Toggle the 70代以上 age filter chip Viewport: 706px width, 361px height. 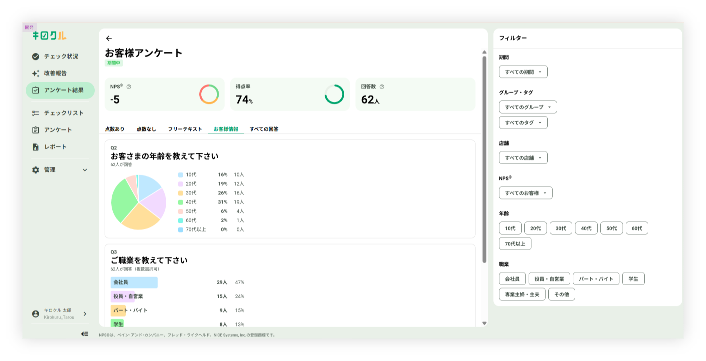(515, 244)
